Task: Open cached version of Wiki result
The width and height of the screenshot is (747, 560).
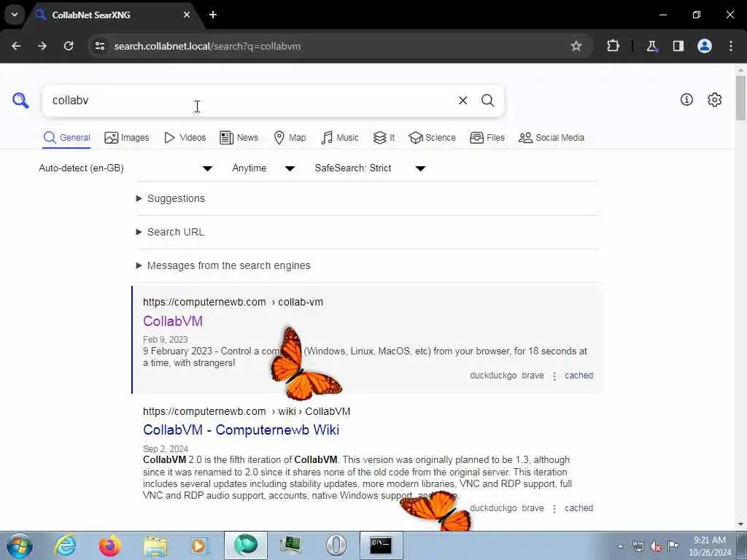Action: 578,508
